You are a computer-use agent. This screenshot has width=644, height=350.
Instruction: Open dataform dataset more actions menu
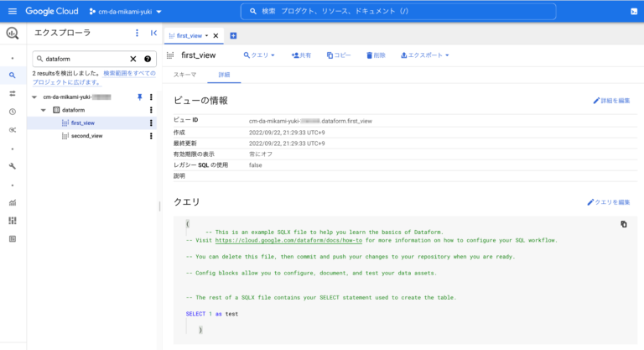tap(151, 110)
